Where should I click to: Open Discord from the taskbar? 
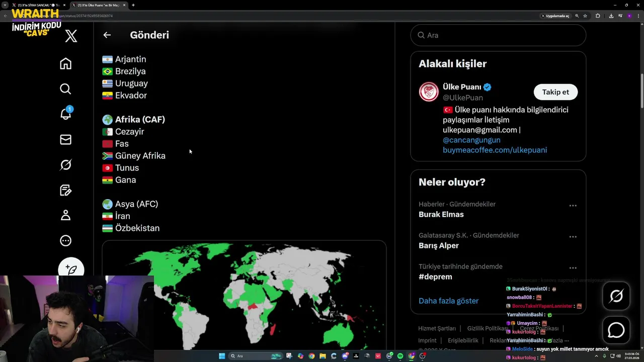345,356
